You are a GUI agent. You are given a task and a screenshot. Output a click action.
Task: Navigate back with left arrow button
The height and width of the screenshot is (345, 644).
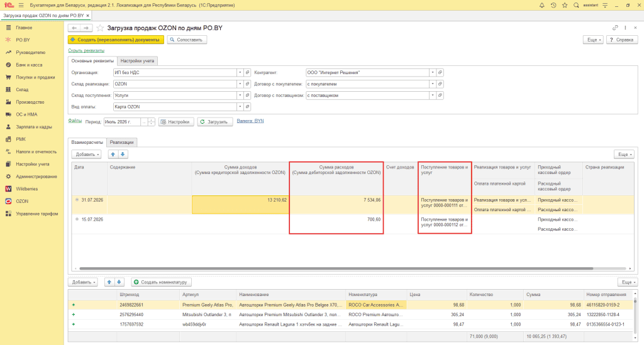pyautogui.click(x=74, y=28)
